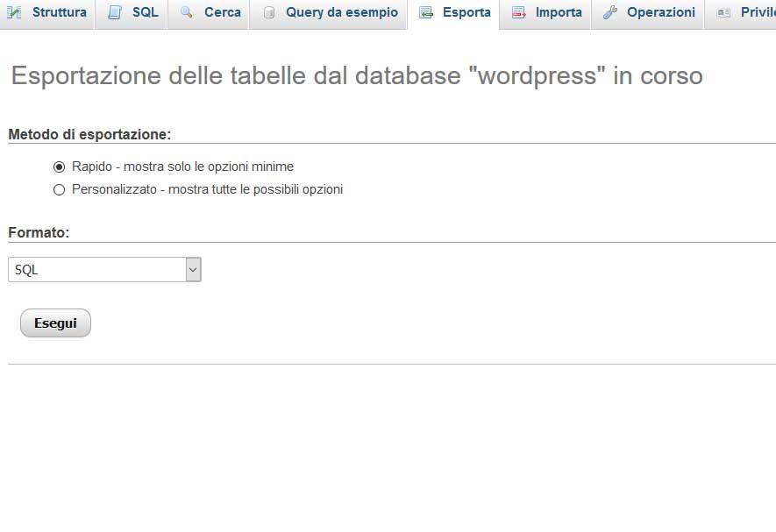The height and width of the screenshot is (532, 776).
Task: Enable the minimal options mode
Action: [x=59, y=166]
